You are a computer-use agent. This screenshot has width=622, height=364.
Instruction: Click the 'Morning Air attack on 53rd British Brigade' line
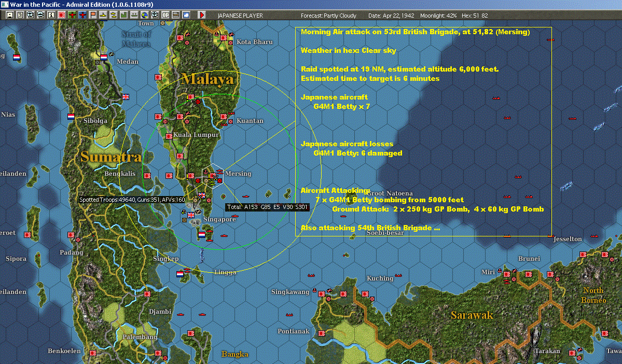pos(416,32)
